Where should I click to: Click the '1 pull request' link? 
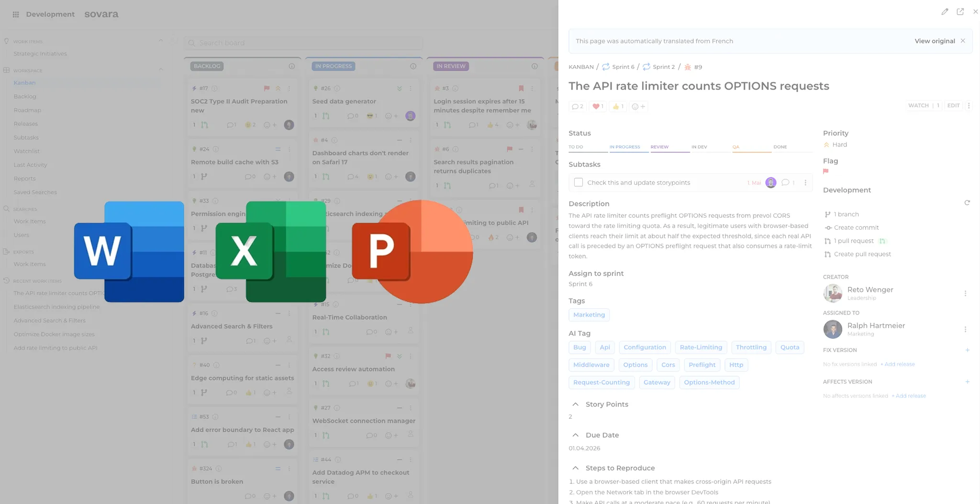point(853,241)
